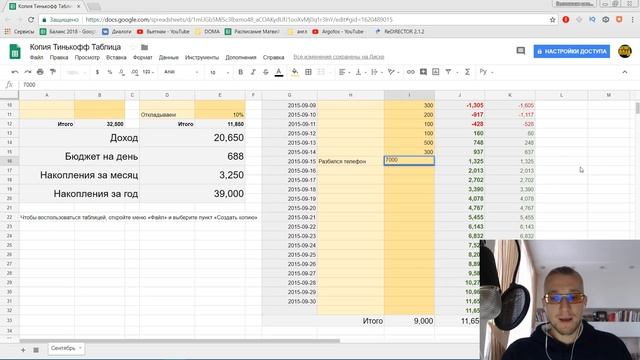Select the 688 daily budget cell

[220, 156]
